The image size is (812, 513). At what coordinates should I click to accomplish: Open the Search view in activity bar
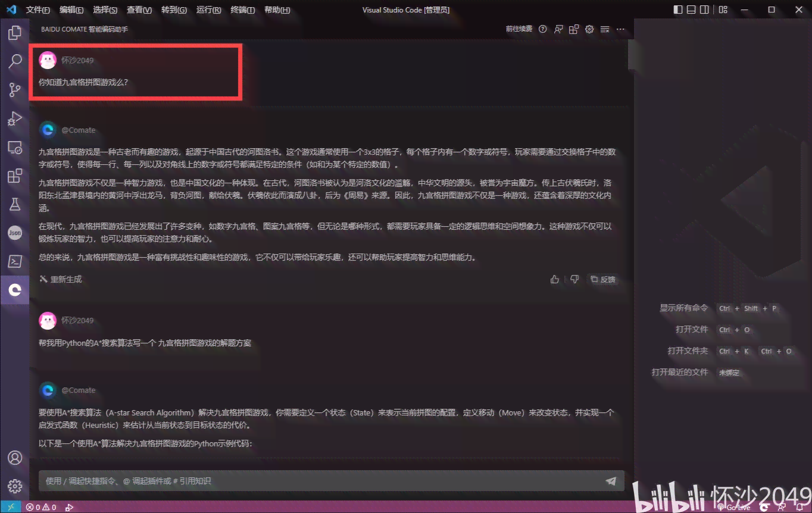tap(15, 61)
